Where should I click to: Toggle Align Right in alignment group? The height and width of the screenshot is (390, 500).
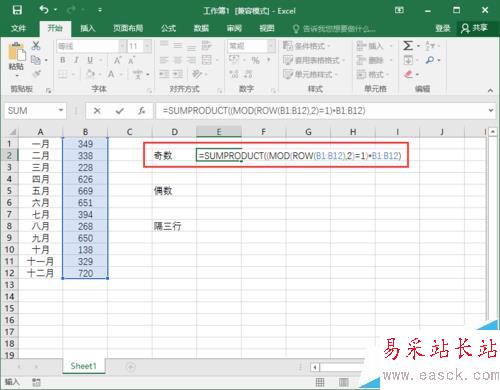(191, 60)
